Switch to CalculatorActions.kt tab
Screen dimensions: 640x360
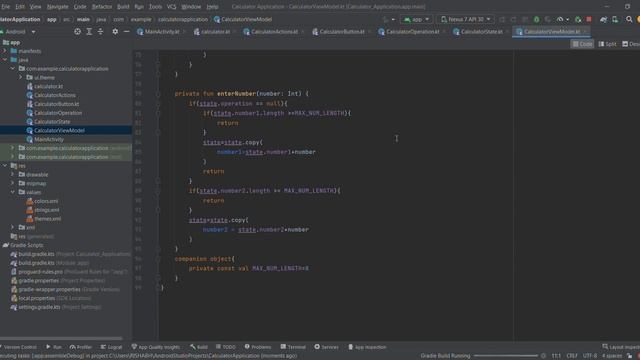click(x=274, y=31)
